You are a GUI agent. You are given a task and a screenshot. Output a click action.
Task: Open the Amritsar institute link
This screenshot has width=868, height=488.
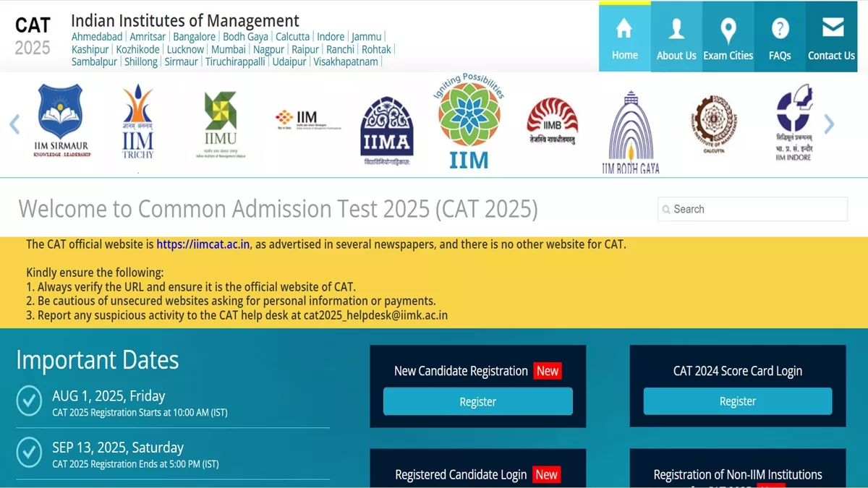point(148,37)
